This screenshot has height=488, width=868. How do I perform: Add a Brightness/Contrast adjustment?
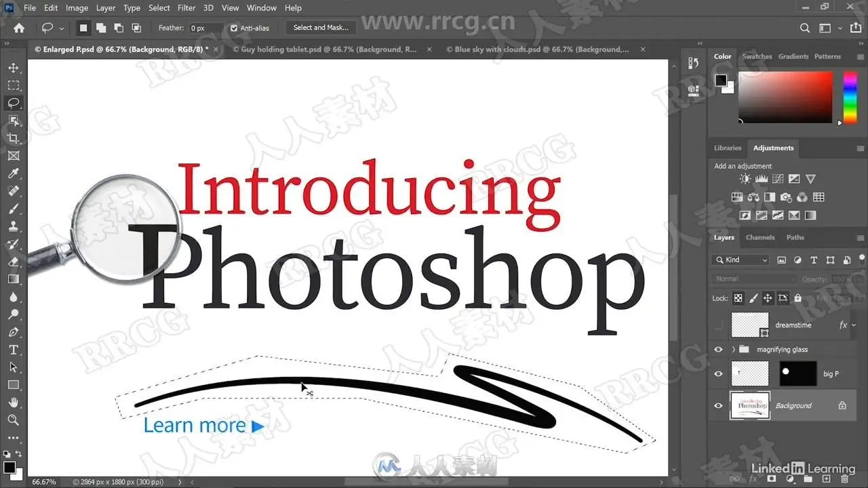745,179
